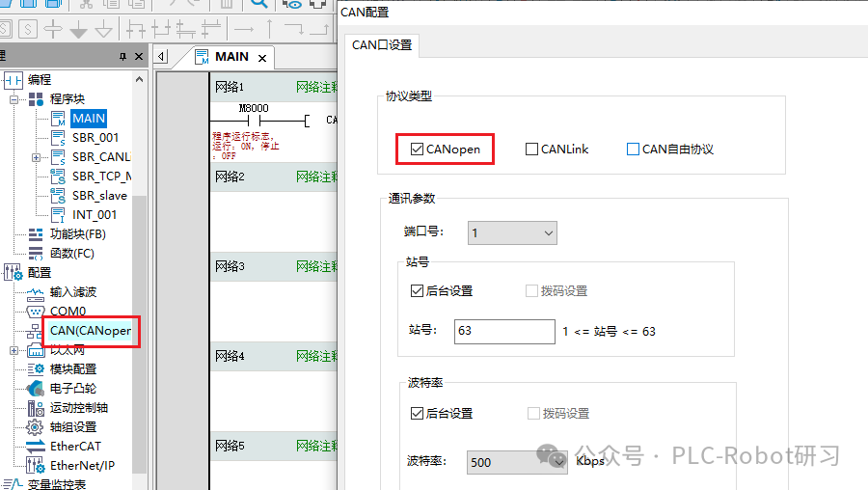Click the 运动控制轴 axis icon
Image resolution: width=868 pixels, height=490 pixels.
36,409
